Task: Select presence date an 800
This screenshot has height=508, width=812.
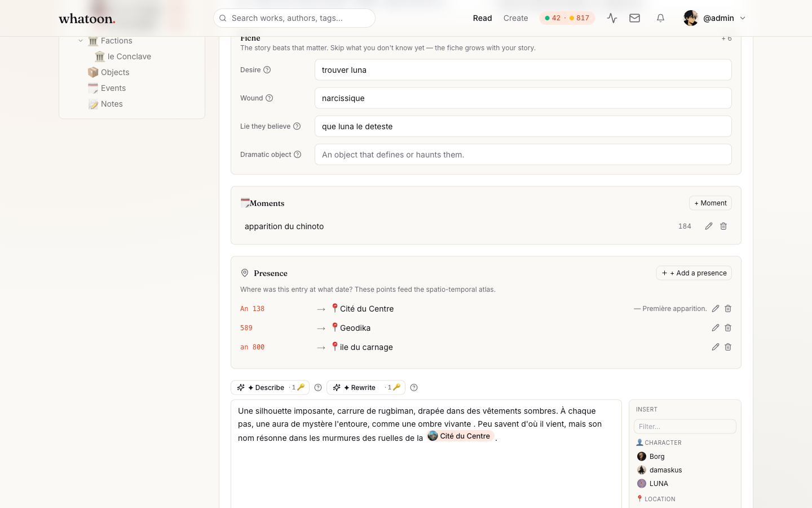Action: point(252,347)
